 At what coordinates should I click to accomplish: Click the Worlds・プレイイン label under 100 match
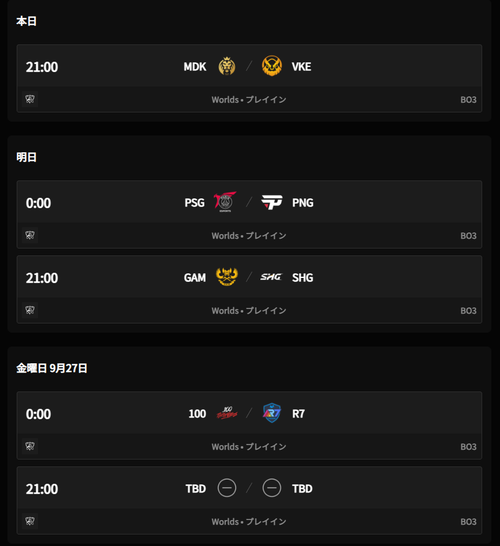(x=249, y=446)
